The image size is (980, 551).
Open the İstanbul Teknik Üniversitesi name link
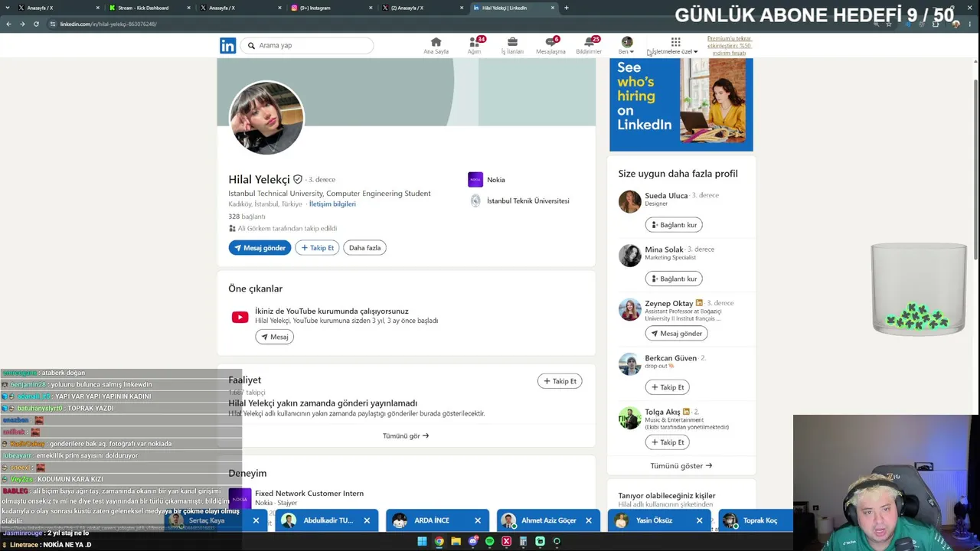(528, 201)
